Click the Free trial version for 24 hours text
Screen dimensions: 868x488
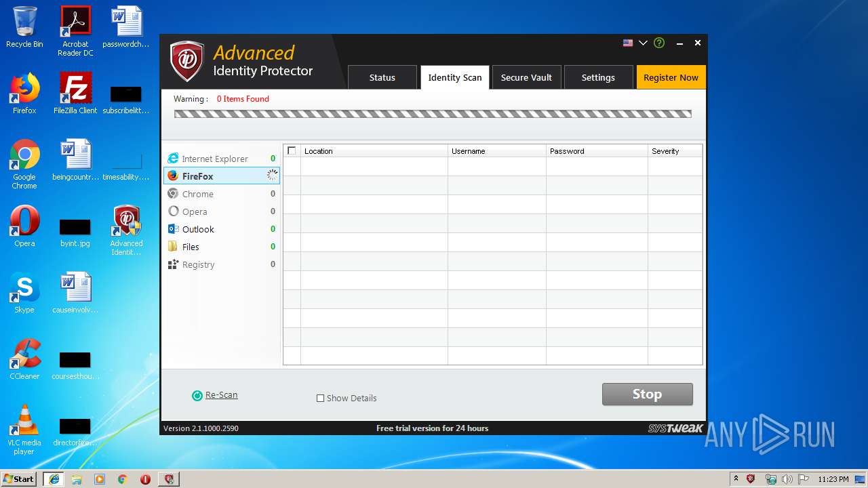[x=433, y=428]
